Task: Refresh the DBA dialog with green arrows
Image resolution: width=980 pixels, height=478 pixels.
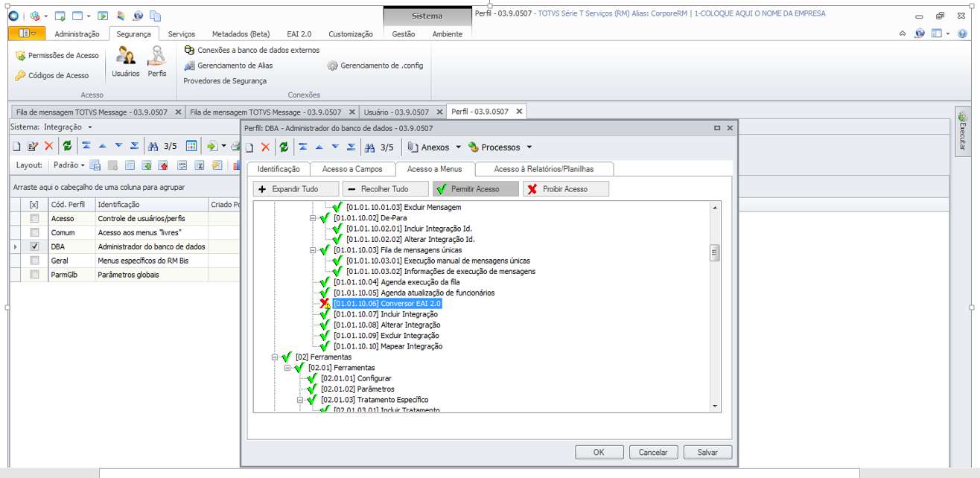Action: coord(284,147)
